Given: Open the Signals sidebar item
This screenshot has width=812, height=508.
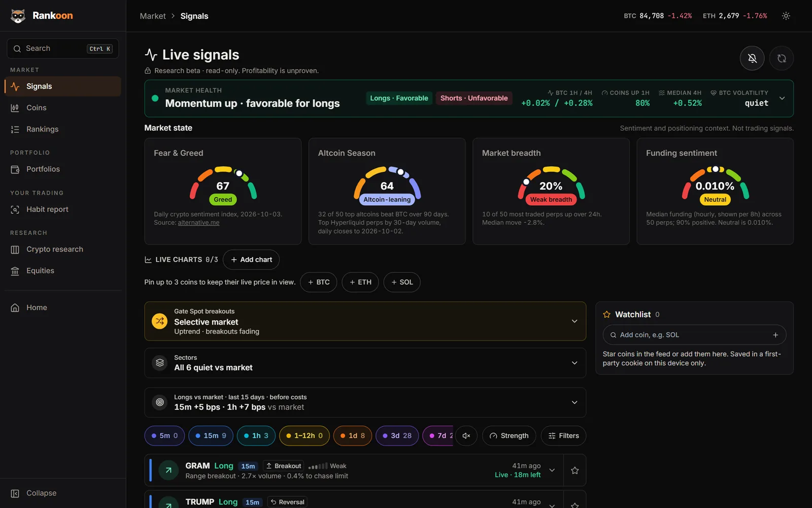Looking at the screenshot, I should click(63, 86).
